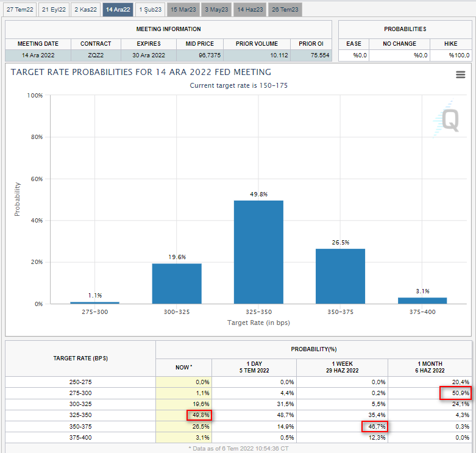Switch to the 1 Şub23 tab
Screen dimensions: 476x453
(151, 9)
